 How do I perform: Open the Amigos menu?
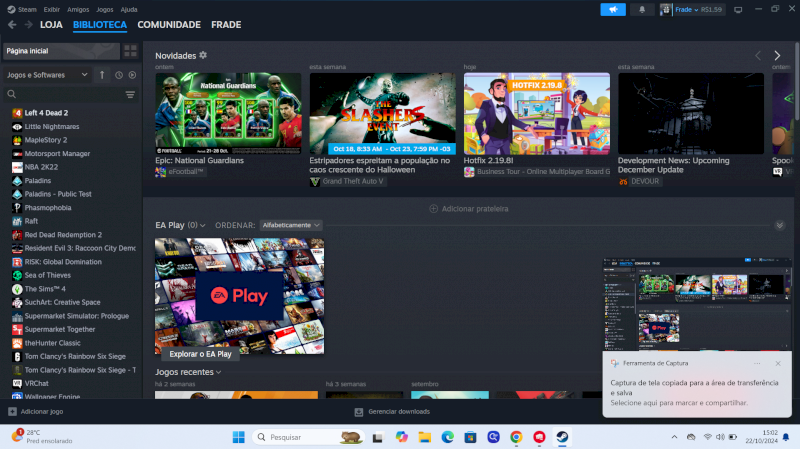[x=78, y=9]
